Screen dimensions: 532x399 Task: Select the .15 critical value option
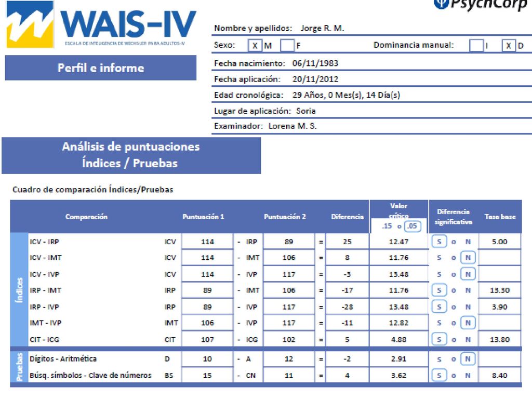387,226
